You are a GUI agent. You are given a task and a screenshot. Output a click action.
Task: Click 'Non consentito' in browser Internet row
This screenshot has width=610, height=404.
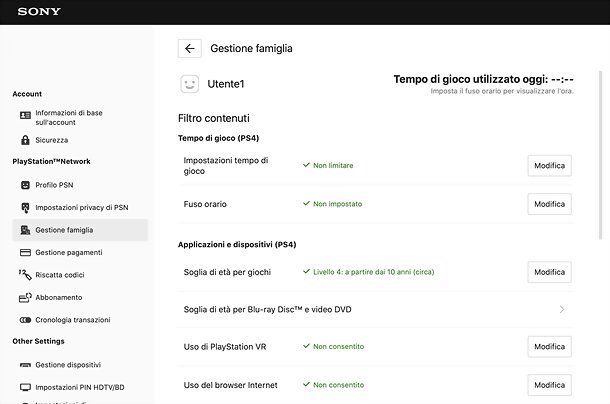(338, 385)
